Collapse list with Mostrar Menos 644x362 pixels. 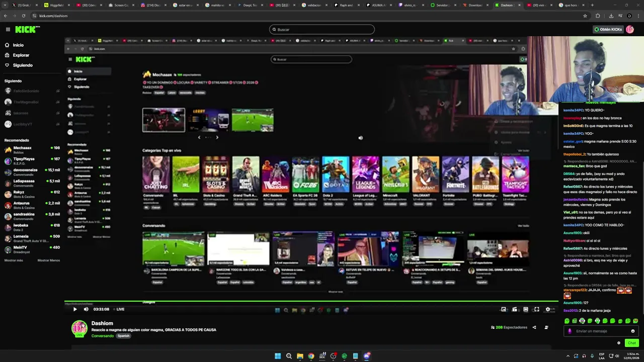click(48, 260)
